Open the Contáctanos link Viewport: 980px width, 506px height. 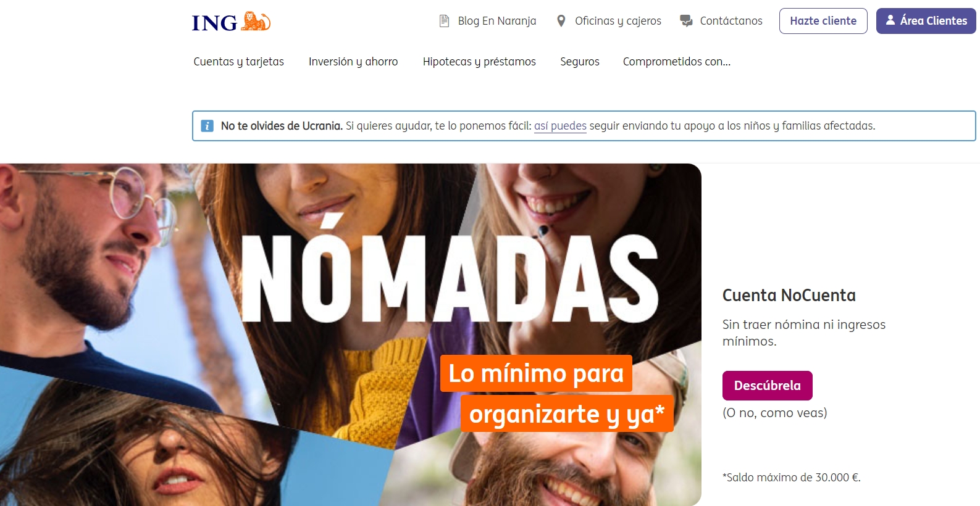point(731,21)
